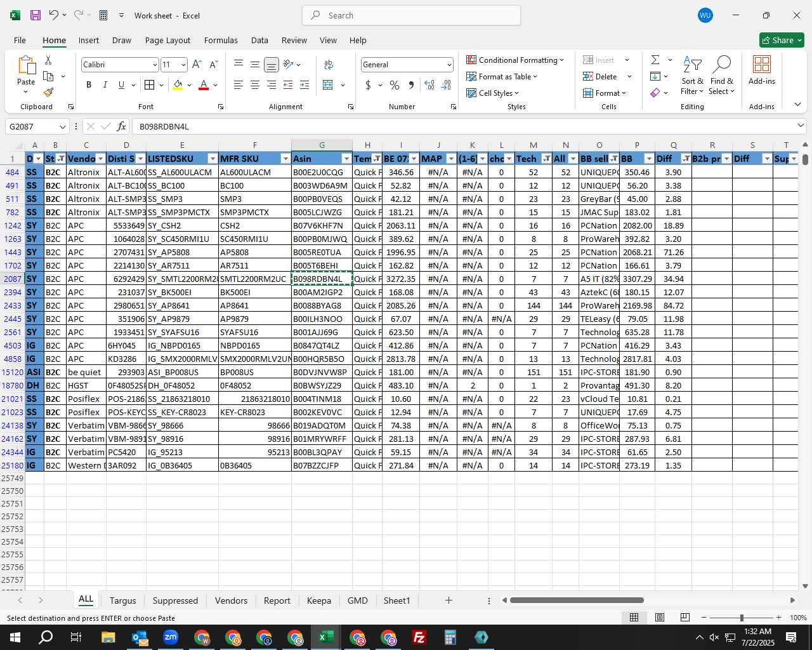
Task: Open filter dropdown for Asin column
Action: coord(346,159)
